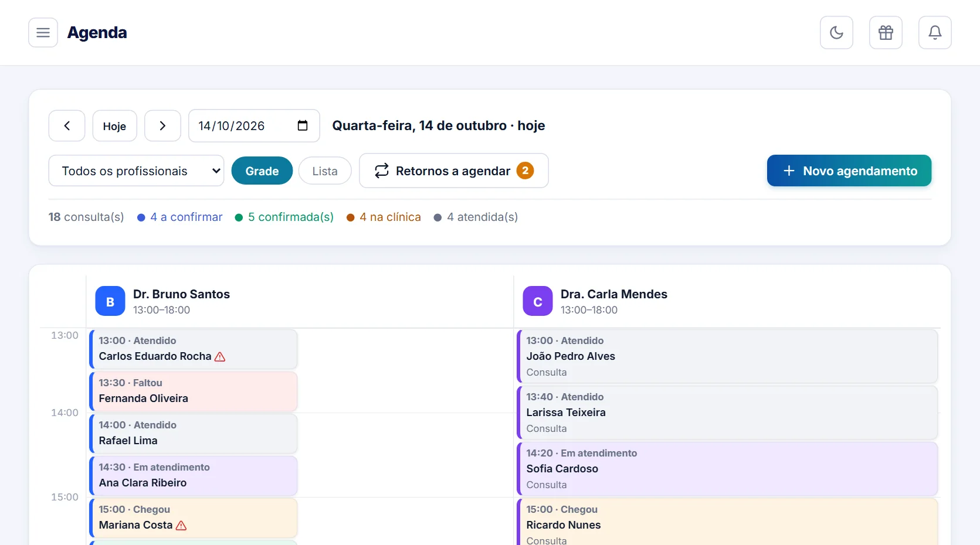Toggle dark mode moon icon
980x545 pixels.
pyautogui.click(x=836, y=32)
